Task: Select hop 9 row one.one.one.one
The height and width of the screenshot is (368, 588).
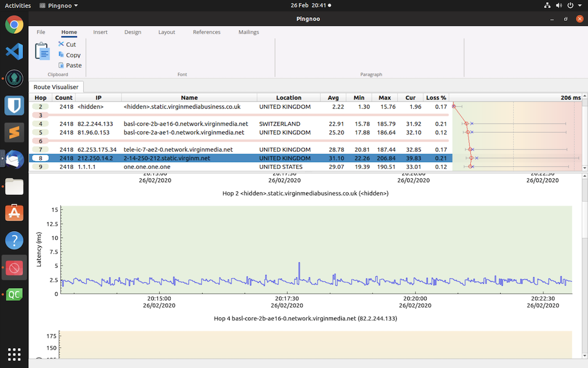Action: [241, 167]
